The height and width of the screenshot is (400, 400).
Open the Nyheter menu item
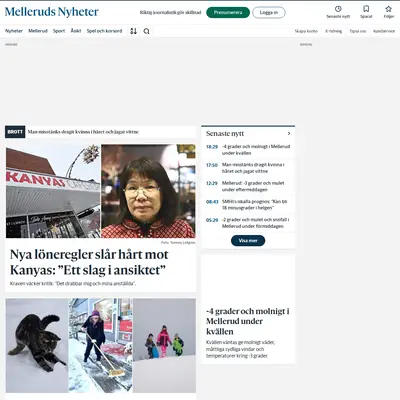[x=14, y=31]
